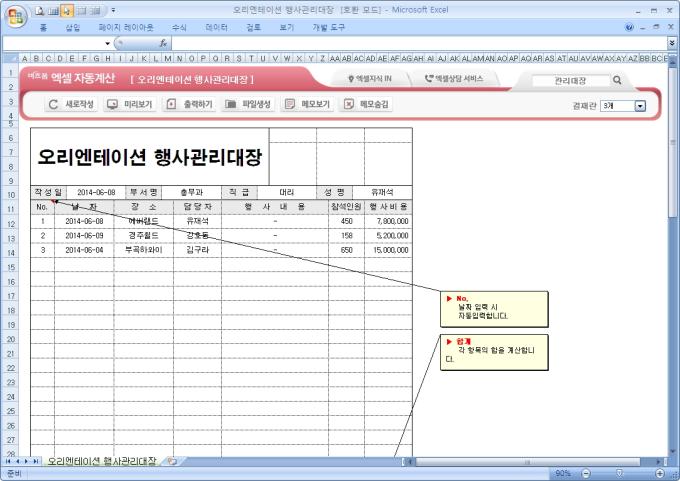Click the 출력하기 print icon
The height and width of the screenshot is (481, 680).
(x=171, y=105)
